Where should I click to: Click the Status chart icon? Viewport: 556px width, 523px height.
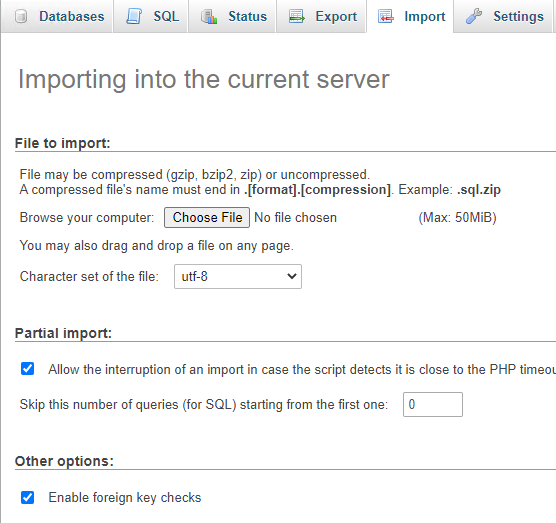(209, 16)
